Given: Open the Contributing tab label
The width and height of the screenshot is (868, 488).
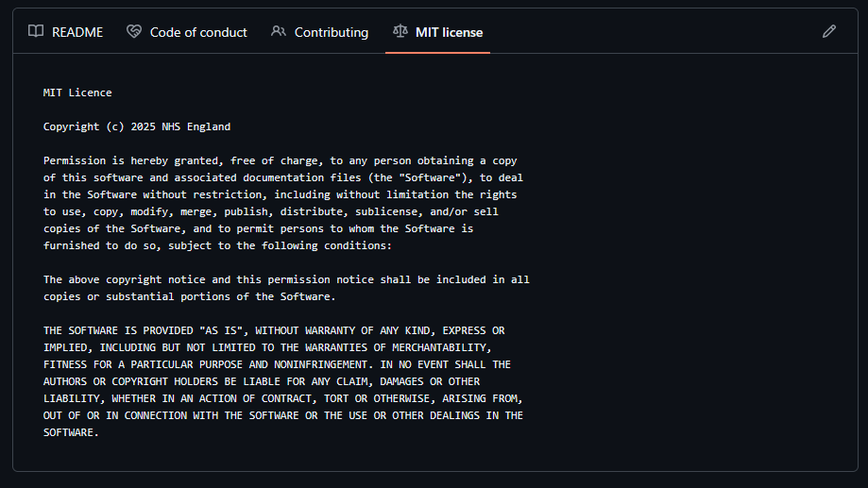Looking at the screenshot, I should pyautogui.click(x=331, y=32).
